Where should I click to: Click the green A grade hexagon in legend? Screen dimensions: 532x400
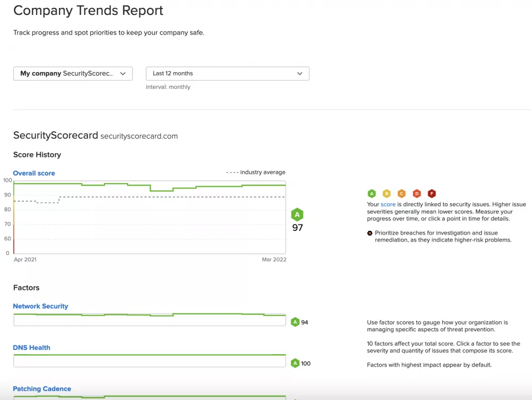click(372, 194)
